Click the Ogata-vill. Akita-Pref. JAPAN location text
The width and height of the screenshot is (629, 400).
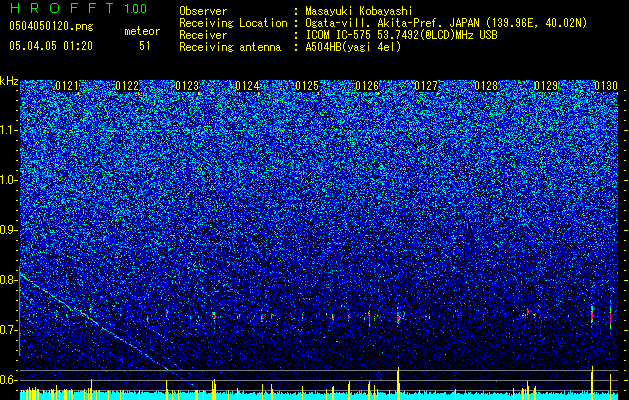click(x=446, y=23)
